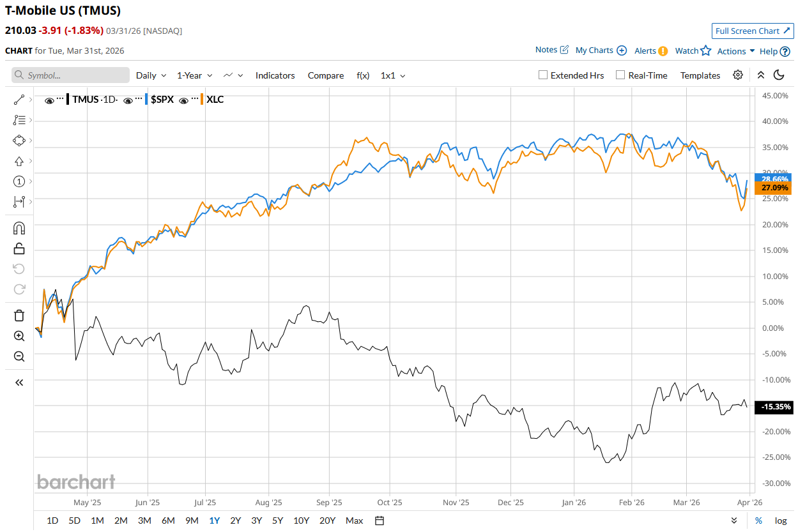Image resolution: width=798 pixels, height=532 pixels.
Task: Open the My Charts link
Action: (x=601, y=50)
